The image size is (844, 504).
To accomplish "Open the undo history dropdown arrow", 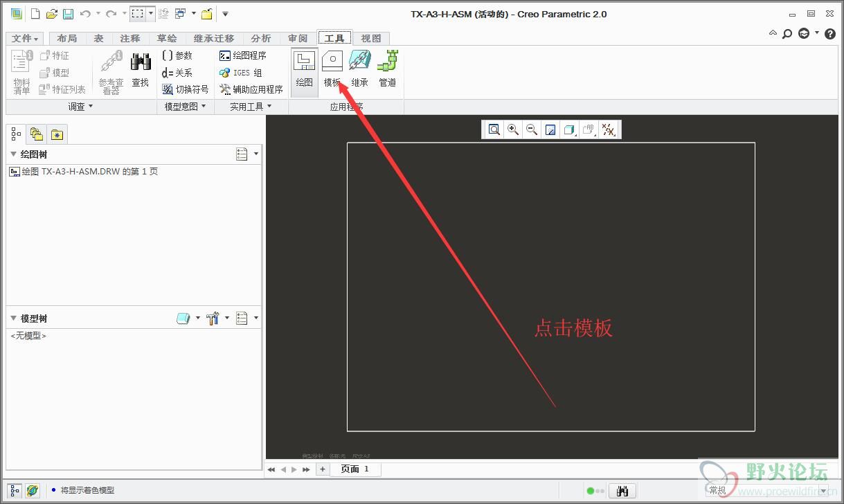I will pyautogui.click(x=98, y=14).
